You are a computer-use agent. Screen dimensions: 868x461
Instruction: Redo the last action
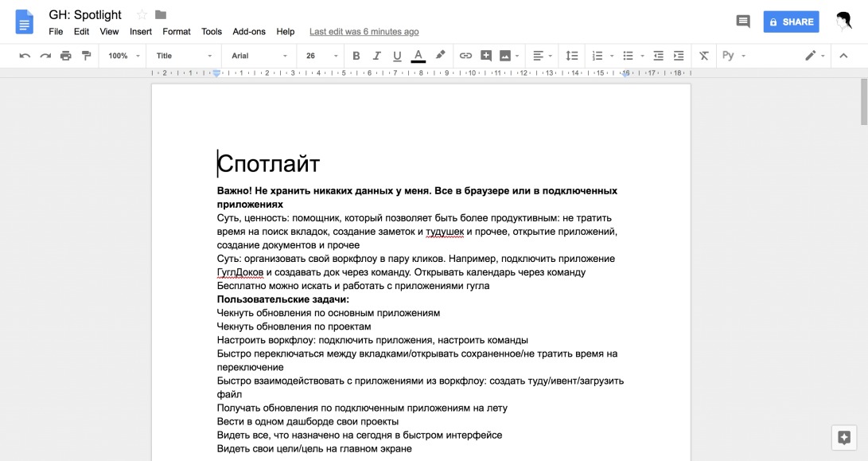point(45,56)
